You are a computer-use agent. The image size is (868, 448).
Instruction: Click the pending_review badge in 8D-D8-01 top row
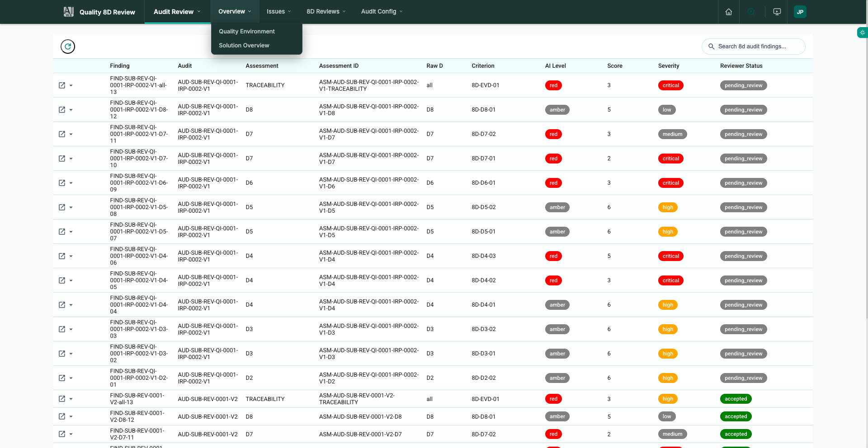pos(744,110)
